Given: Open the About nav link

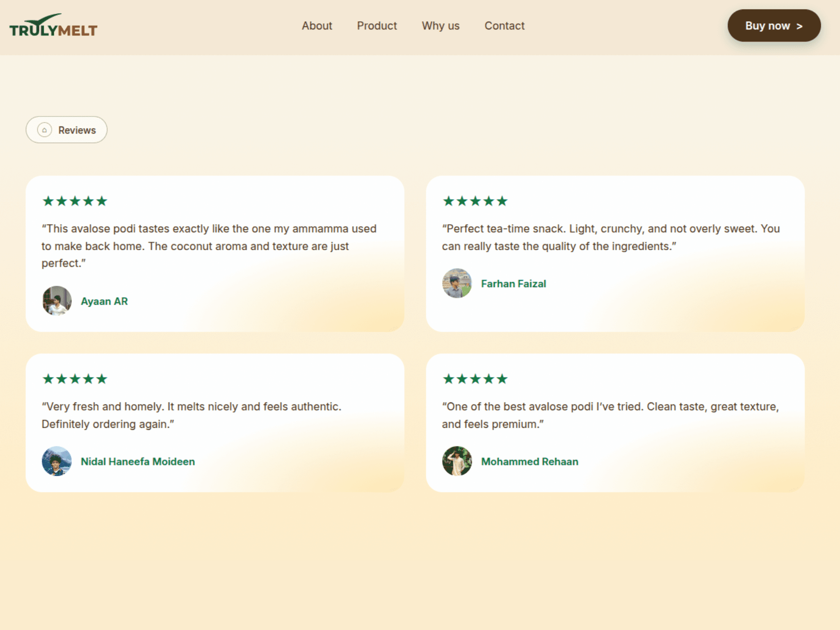Looking at the screenshot, I should click(x=317, y=26).
